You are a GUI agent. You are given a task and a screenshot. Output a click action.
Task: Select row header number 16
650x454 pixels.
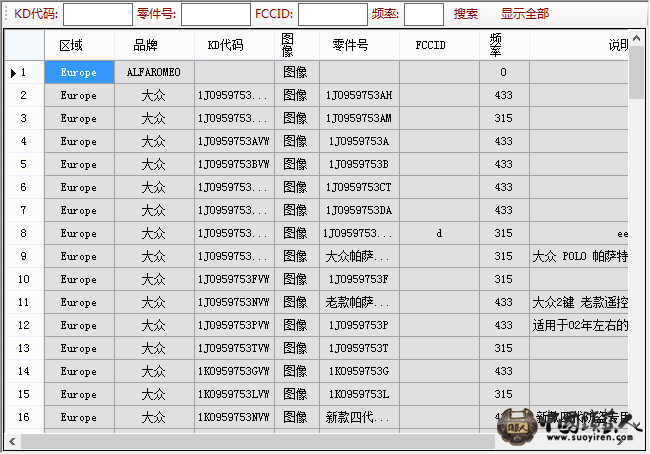coord(24,418)
